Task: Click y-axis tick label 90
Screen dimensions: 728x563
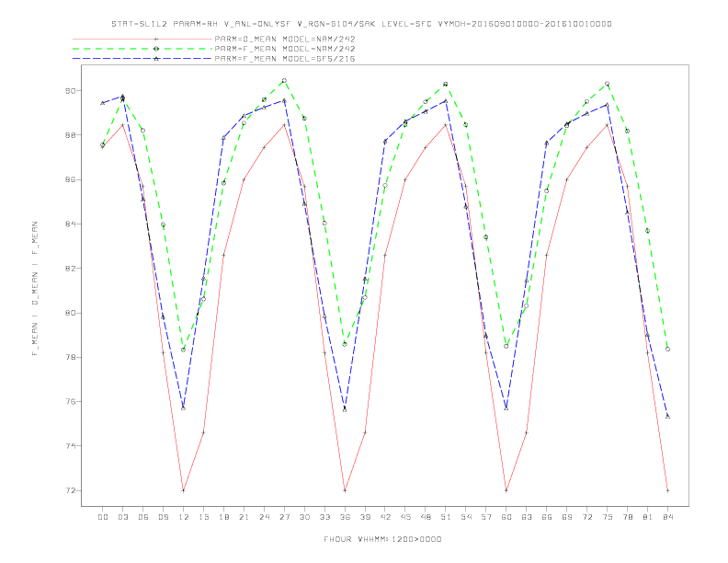Action: pyautogui.click(x=70, y=90)
